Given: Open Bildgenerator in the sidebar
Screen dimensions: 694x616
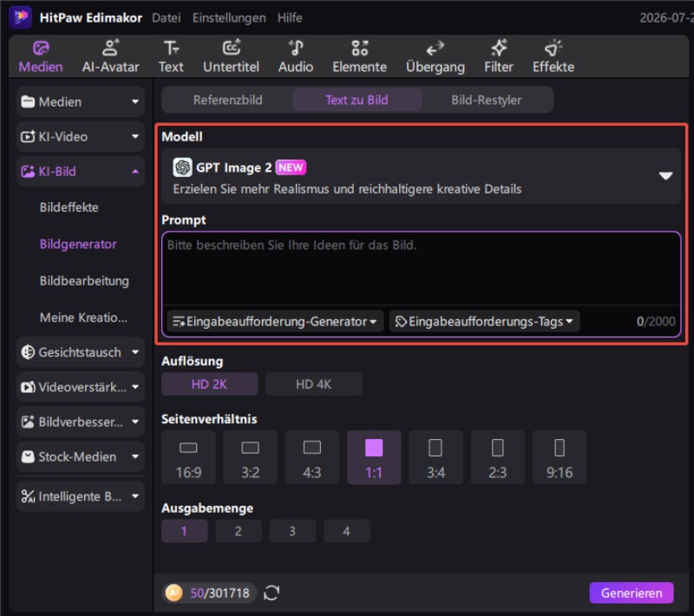Looking at the screenshot, I should point(78,244).
